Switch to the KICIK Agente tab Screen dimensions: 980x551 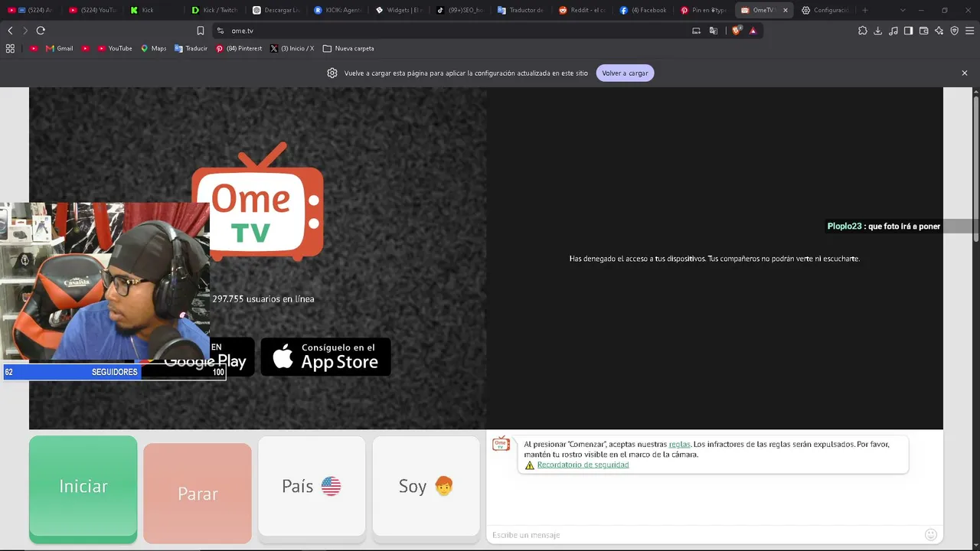pos(337,10)
